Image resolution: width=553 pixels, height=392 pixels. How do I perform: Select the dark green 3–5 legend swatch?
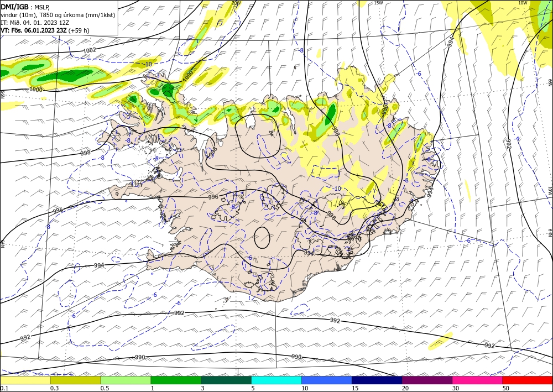click(226, 380)
